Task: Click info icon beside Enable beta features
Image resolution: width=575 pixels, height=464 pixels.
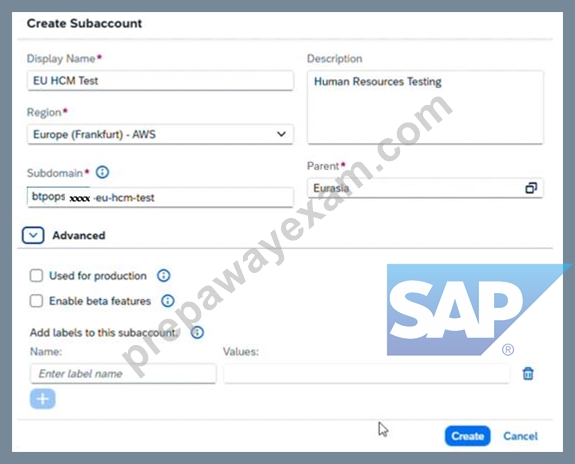Action: [x=168, y=301]
